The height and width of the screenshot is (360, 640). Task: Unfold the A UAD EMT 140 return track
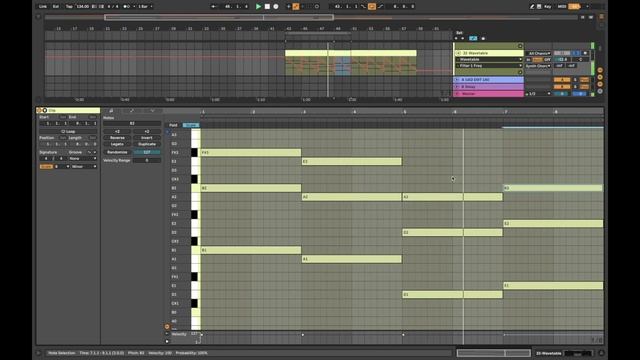tap(457, 80)
